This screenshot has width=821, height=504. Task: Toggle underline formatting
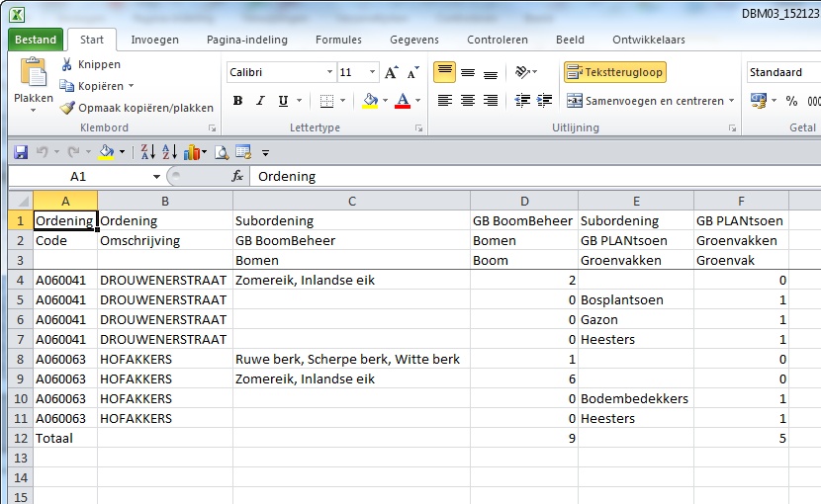[x=283, y=101]
